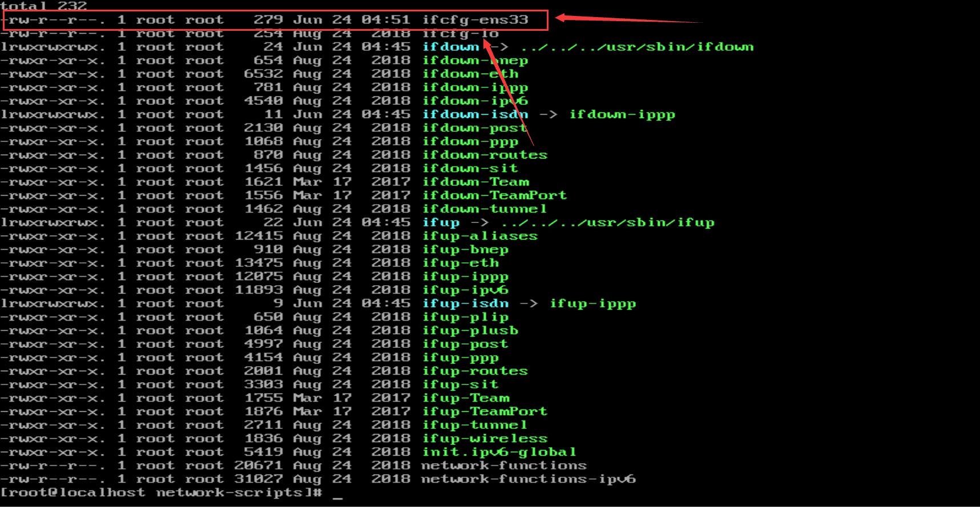Screen dimensions: 980x507
Task: Click the "total 232" line at top
Action: point(44,6)
